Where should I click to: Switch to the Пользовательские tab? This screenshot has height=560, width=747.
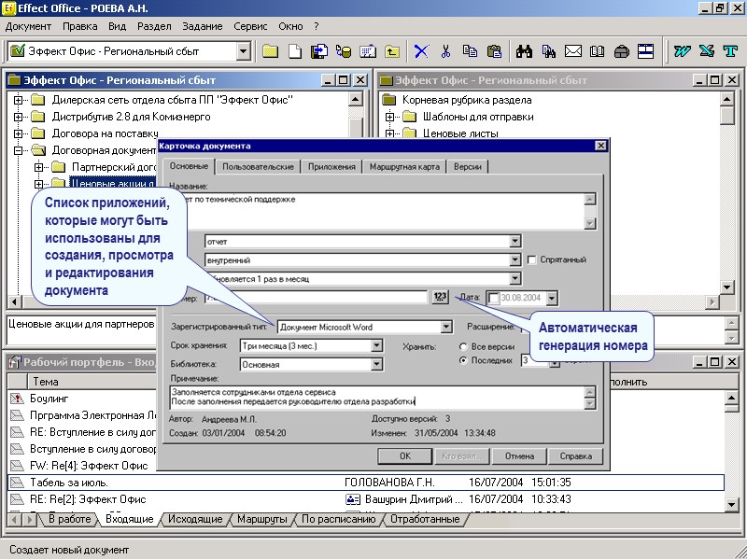click(259, 167)
